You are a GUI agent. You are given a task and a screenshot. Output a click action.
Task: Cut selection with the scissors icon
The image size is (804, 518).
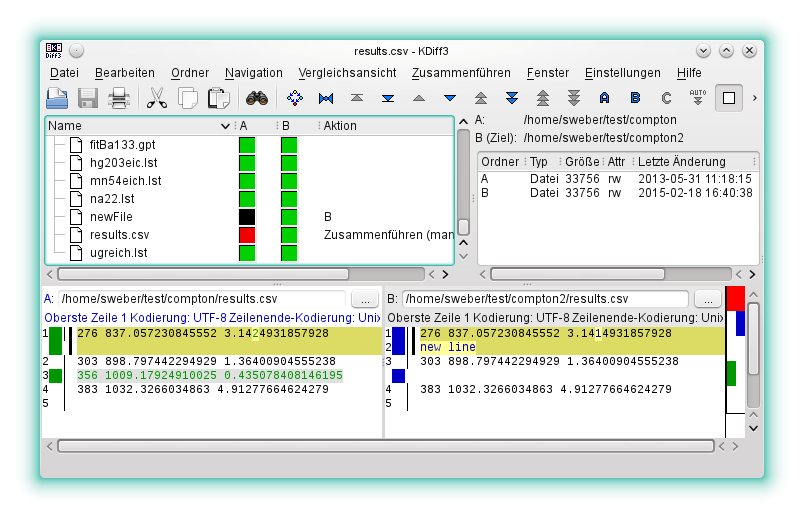coord(156,98)
